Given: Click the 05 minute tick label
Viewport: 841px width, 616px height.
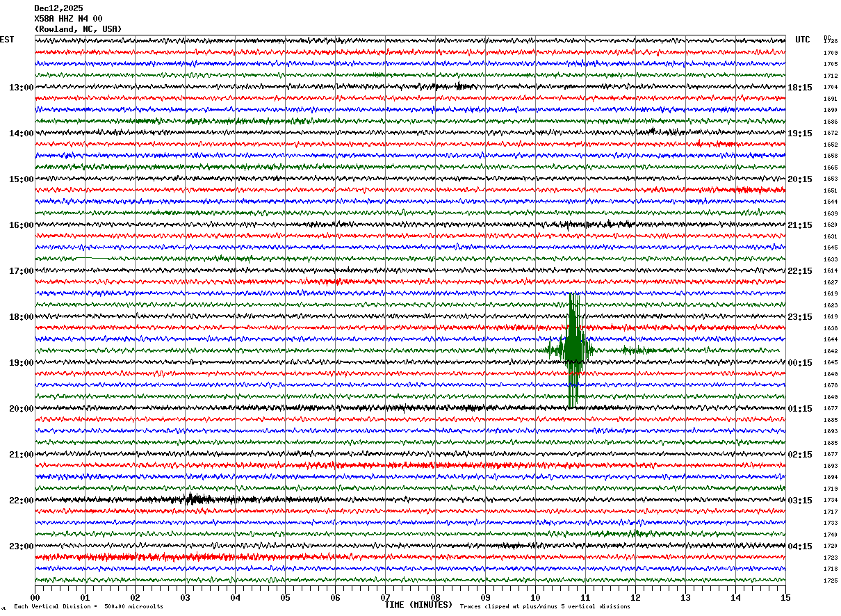Looking at the screenshot, I should coord(285,598).
